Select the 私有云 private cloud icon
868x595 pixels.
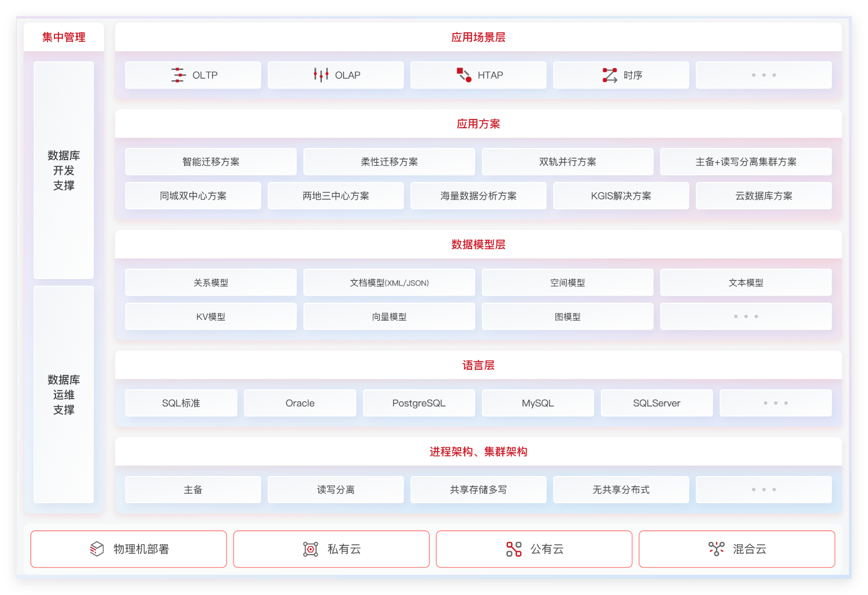(311, 549)
